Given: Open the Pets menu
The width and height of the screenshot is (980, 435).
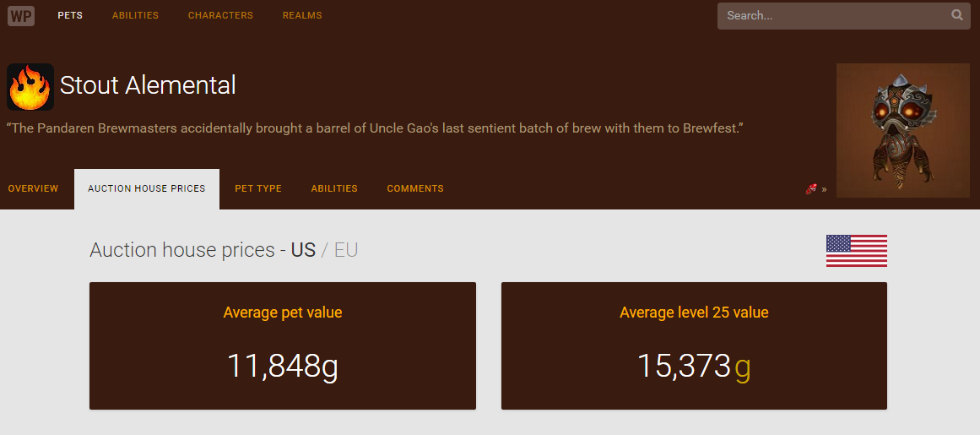Looking at the screenshot, I should [70, 15].
